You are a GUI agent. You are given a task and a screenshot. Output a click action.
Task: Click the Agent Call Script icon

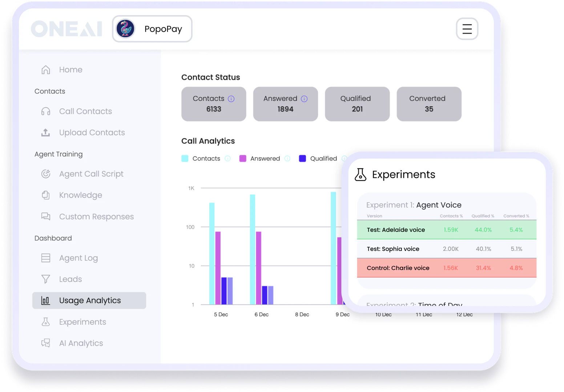point(46,174)
